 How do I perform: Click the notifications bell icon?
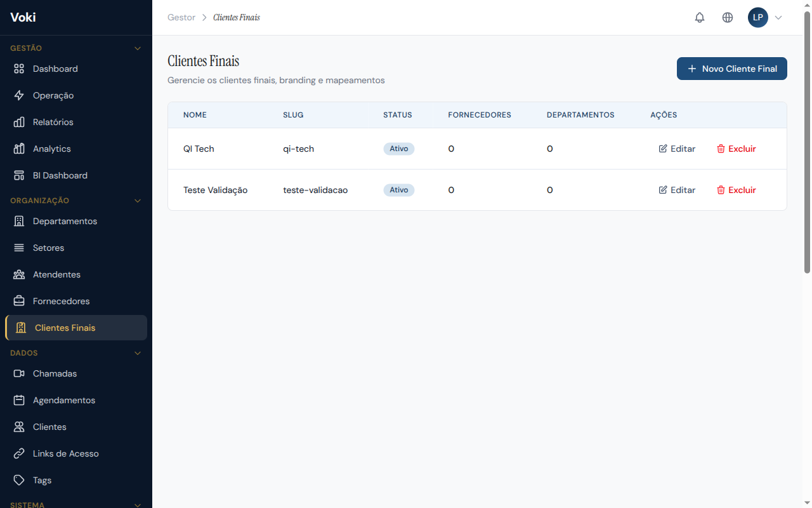tap(700, 18)
